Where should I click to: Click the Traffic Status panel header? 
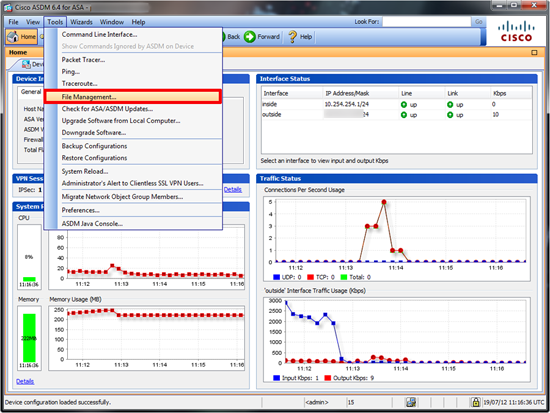397,179
